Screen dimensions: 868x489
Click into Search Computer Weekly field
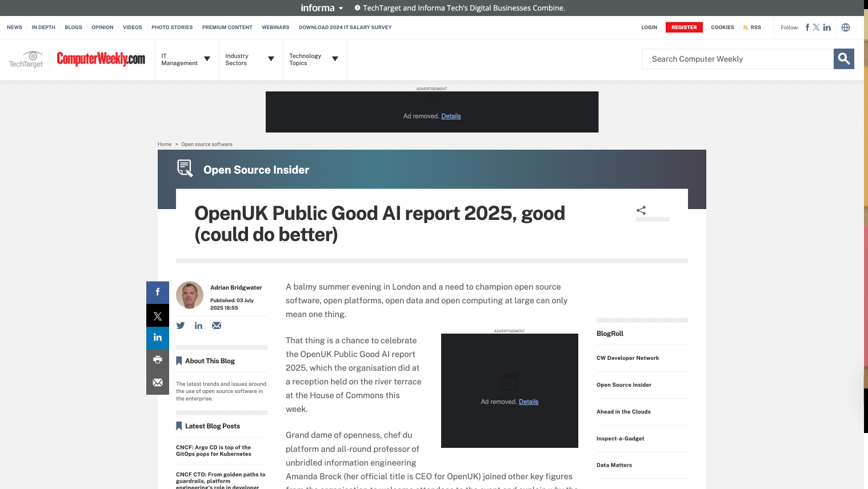coord(737,59)
